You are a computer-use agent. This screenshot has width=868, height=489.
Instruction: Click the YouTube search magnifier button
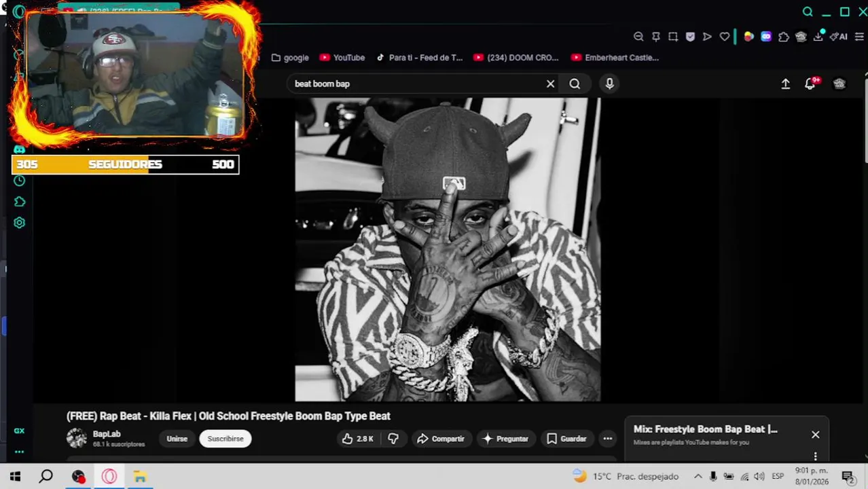tap(575, 84)
